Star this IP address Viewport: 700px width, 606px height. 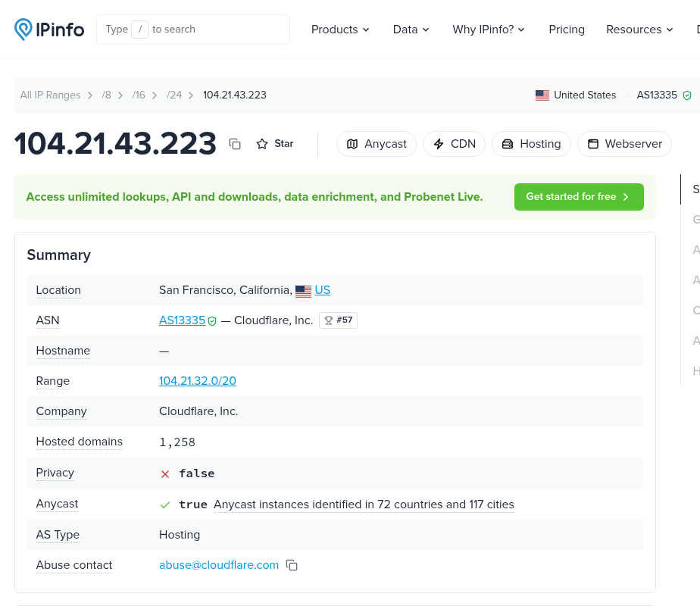click(x=274, y=144)
